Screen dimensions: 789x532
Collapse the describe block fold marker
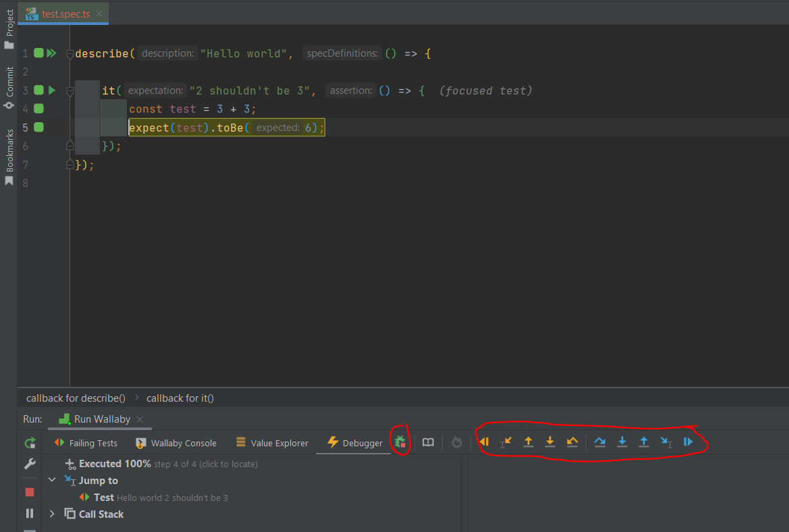[x=70, y=54]
